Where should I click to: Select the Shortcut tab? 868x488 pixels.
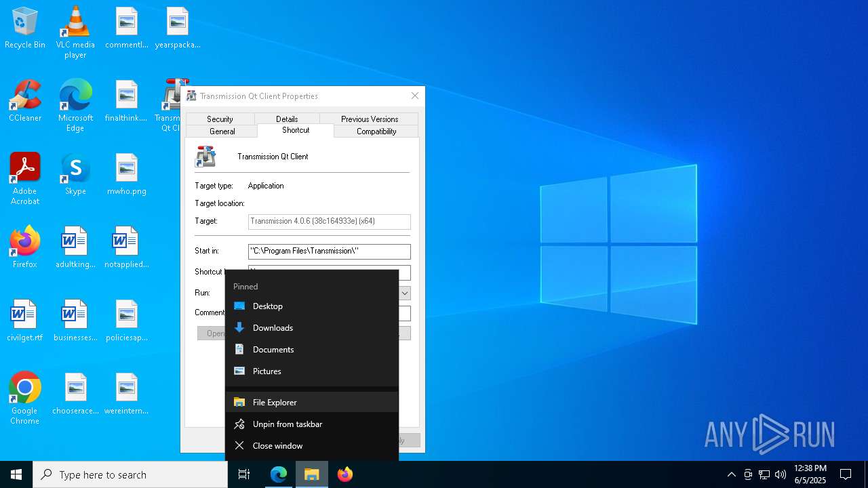coord(296,130)
